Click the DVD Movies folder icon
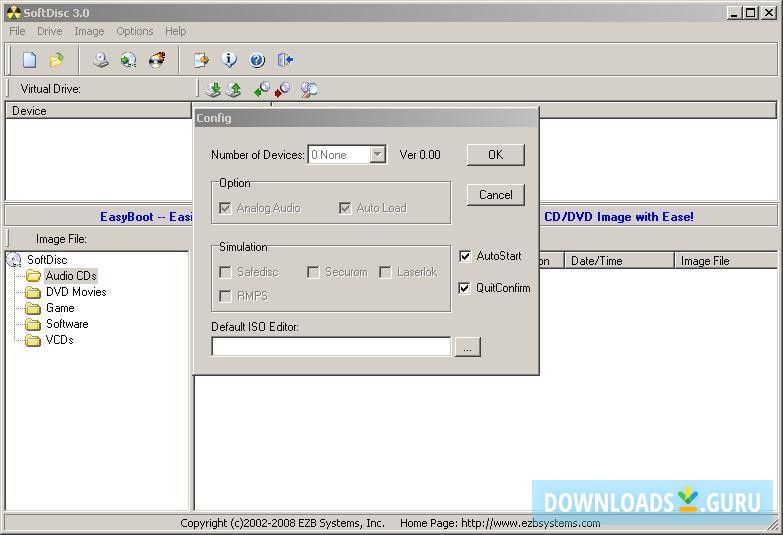 point(33,292)
